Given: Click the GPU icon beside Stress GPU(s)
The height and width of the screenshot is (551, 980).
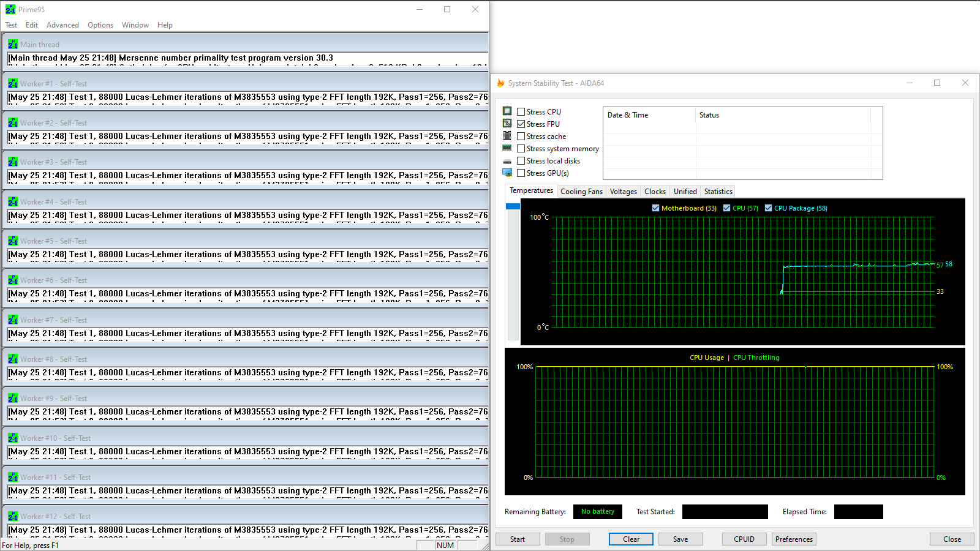Looking at the screenshot, I should 507,173.
